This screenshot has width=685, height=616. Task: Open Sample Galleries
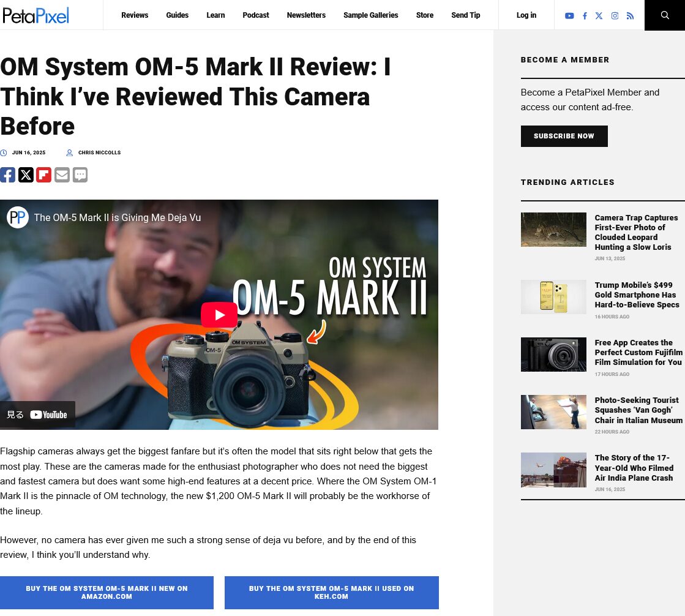371,15
